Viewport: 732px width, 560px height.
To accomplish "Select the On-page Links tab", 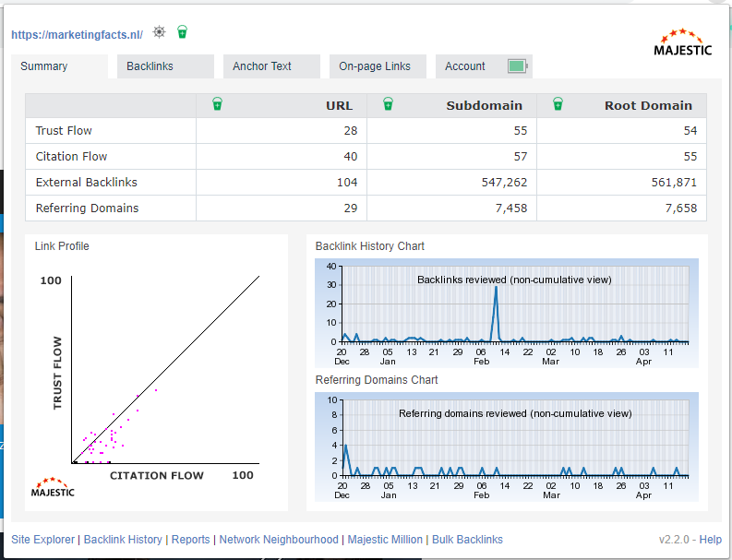I will (x=374, y=66).
